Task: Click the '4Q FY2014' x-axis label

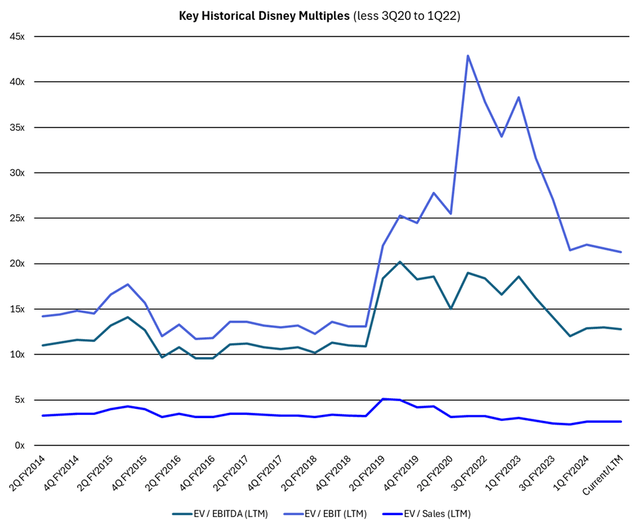Action: click(x=61, y=473)
